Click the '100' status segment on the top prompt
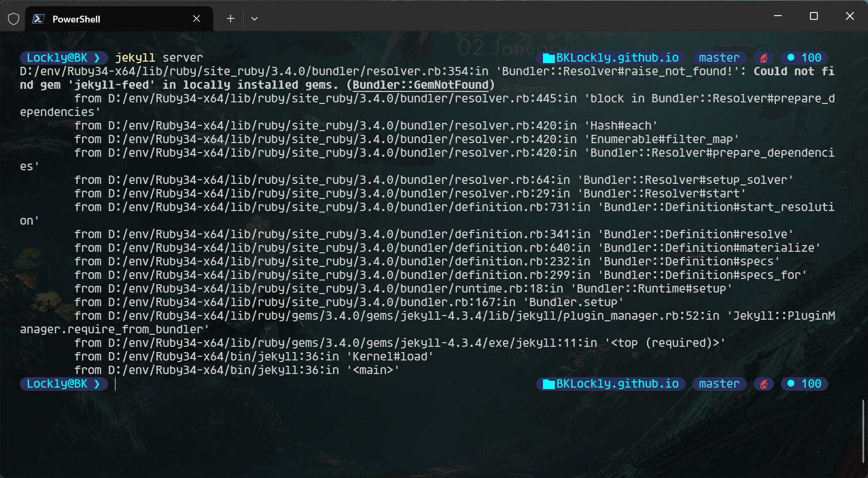The image size is (868, 478). (x=804, y=57)
